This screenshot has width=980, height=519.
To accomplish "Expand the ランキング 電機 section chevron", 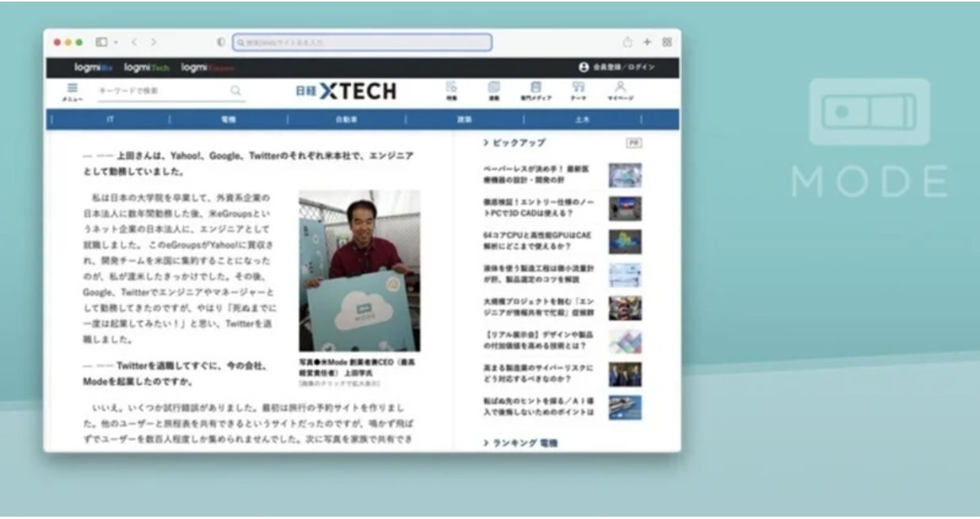I will coord(486,443).
